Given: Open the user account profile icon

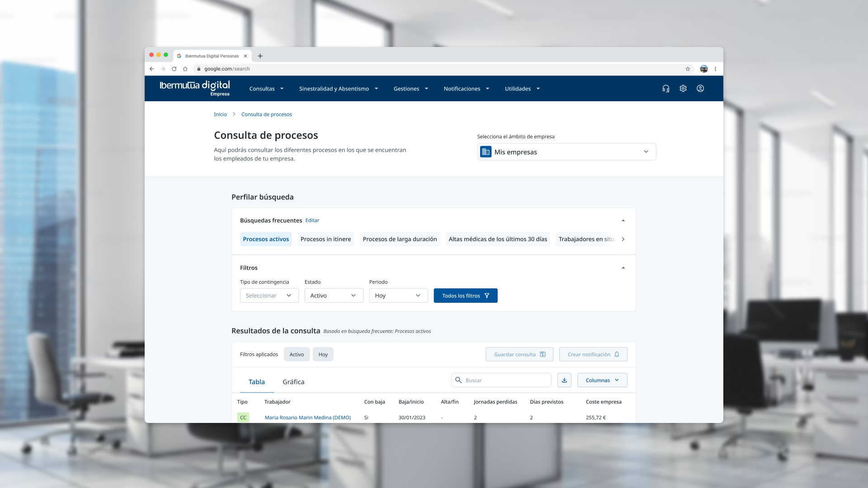Looking at the screenshot, I should pos(700,89).
